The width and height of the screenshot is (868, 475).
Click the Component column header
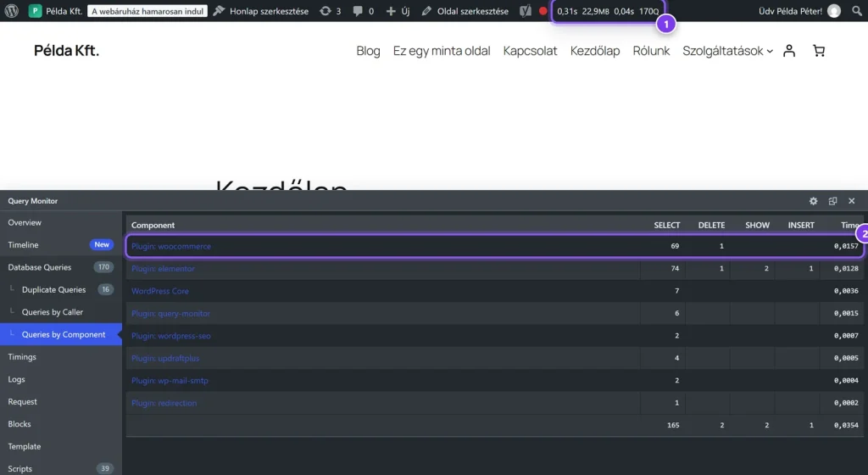tap(153, 226)
